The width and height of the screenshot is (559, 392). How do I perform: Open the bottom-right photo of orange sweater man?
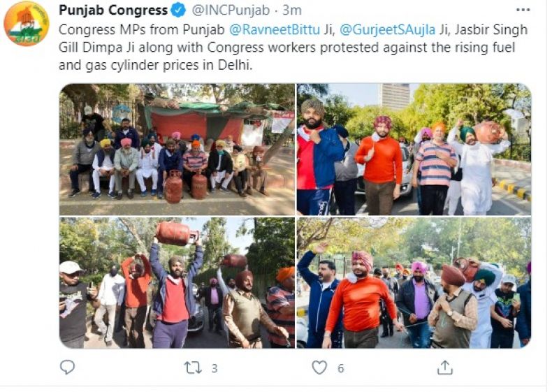tap(414, 283)
